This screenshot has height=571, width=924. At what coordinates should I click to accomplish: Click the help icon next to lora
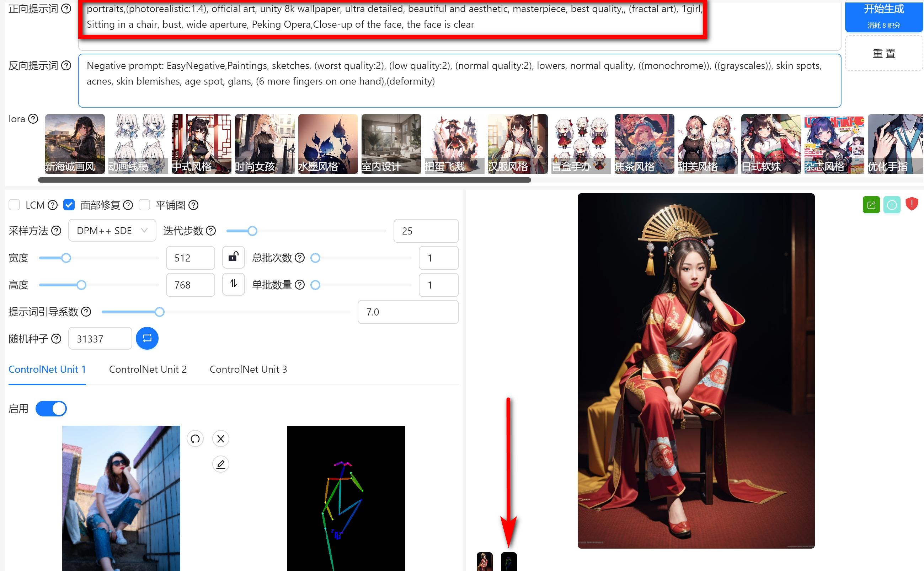click(x=33, y=119)
